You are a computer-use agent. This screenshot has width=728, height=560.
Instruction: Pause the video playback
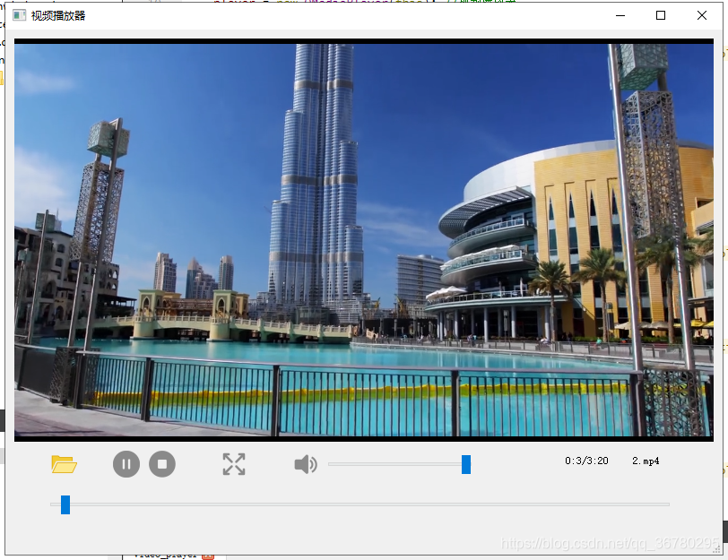click(126, 464)
